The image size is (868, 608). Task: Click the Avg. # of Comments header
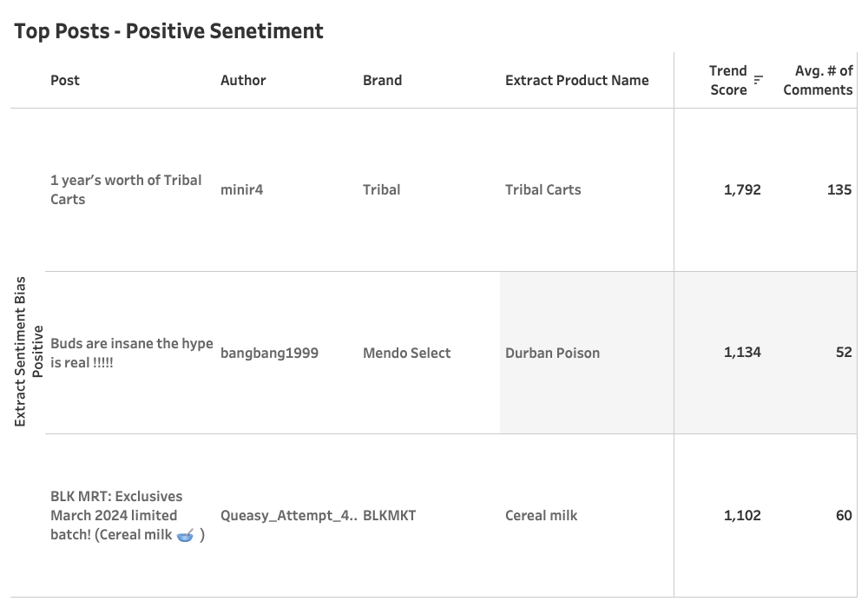coord(818,80)
